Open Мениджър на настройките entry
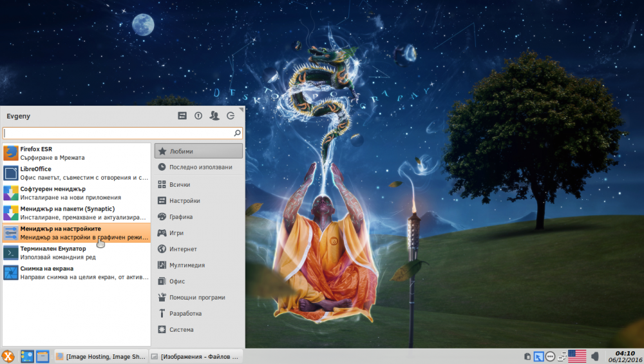644x364 pixels. click(77, 233)
